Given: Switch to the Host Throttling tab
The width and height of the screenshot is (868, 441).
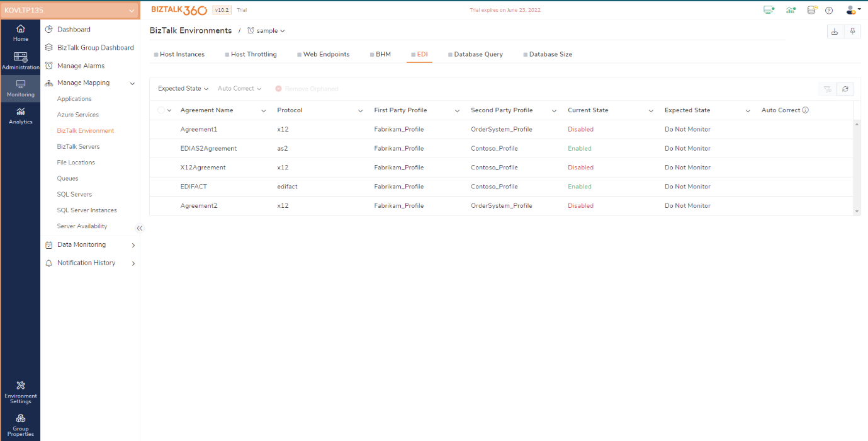Looking at the screenshot, I should click(253, 54).
